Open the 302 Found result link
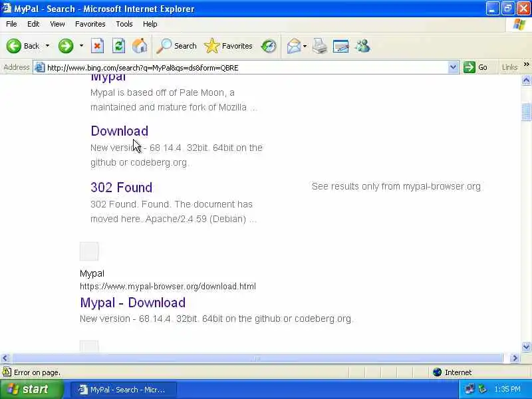 122,188
